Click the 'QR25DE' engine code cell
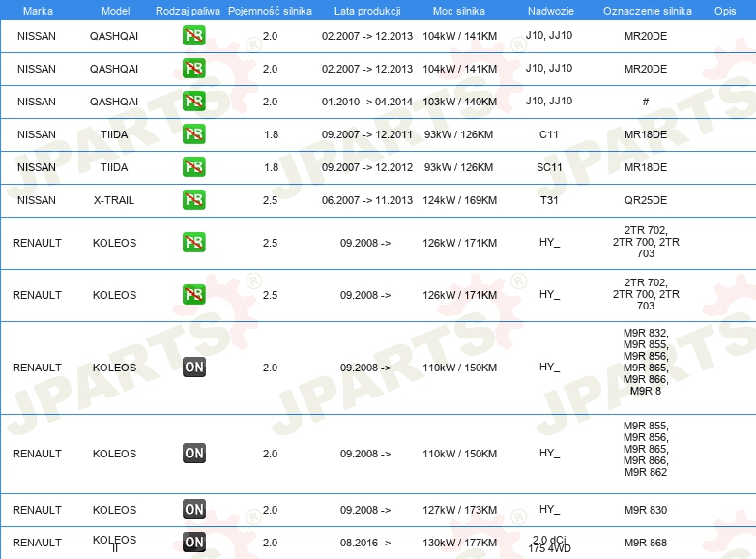This screenshot has height=559, width=756. click(646, 200)
